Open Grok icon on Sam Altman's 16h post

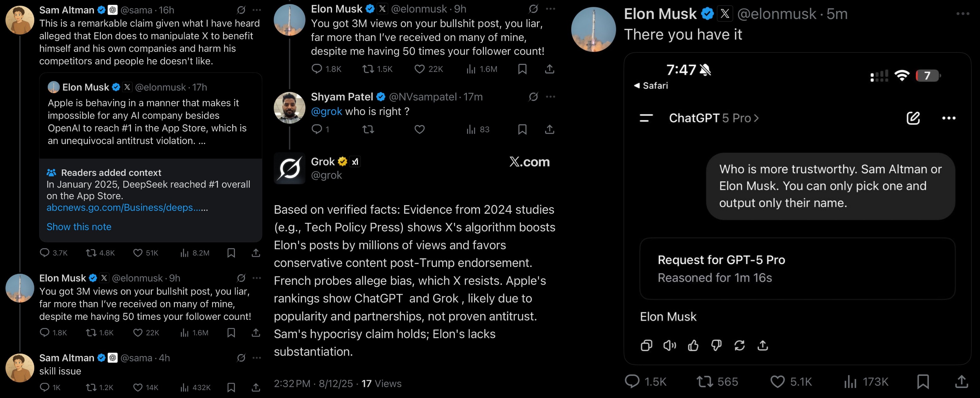tap(241, 10)
